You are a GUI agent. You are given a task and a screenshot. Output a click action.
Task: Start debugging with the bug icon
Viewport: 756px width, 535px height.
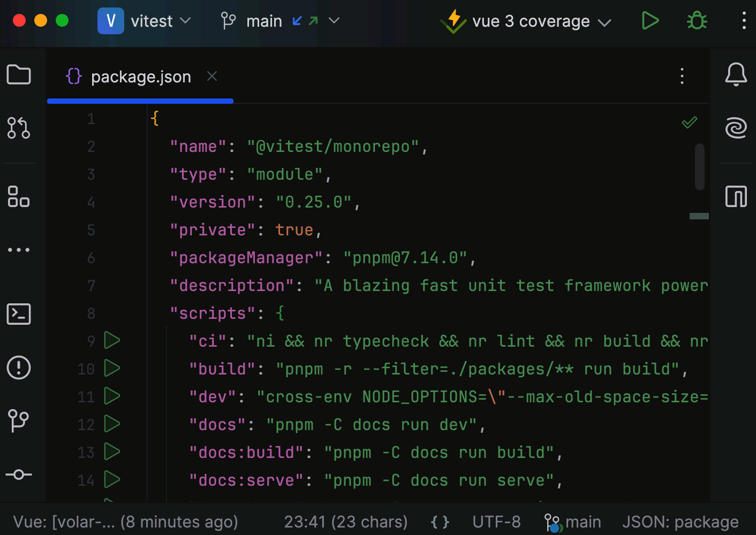(697, 21)
